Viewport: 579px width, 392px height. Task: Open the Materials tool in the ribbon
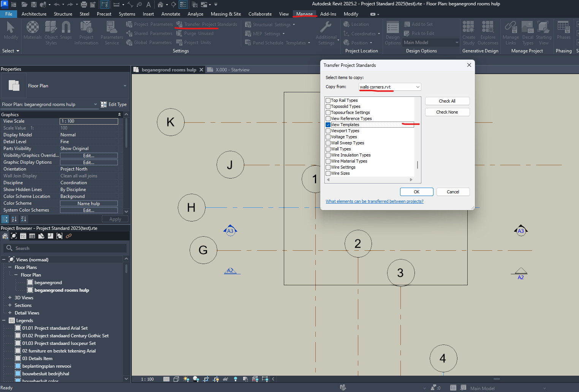click(x=33, y=30)
